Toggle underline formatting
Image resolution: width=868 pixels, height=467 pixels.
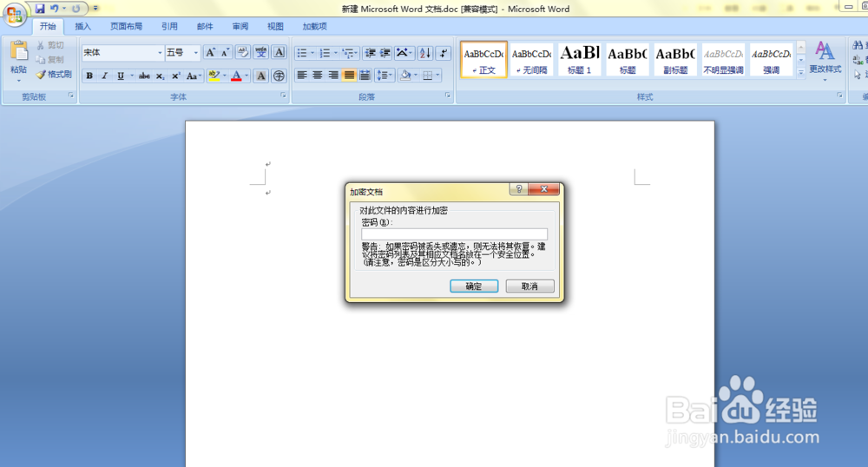pos(120,76)
